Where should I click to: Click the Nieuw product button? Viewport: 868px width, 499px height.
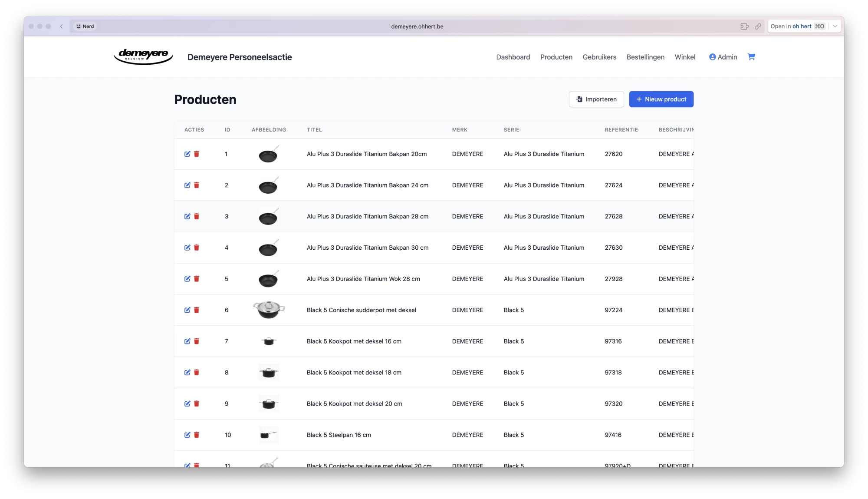(661, 99)
